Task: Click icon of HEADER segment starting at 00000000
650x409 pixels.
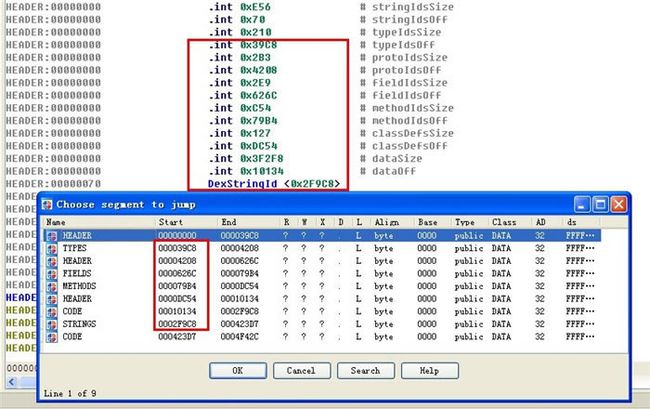Action: [51, 234]
